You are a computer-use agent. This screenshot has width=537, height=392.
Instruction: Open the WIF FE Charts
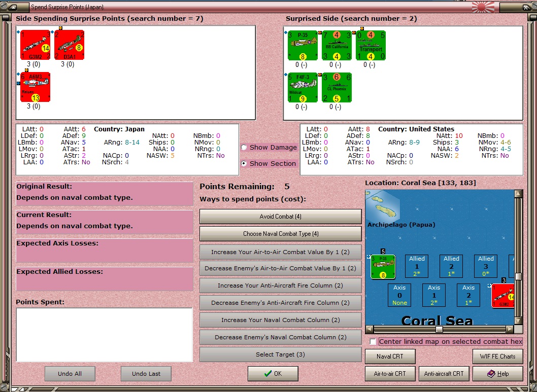click(497, 357)
